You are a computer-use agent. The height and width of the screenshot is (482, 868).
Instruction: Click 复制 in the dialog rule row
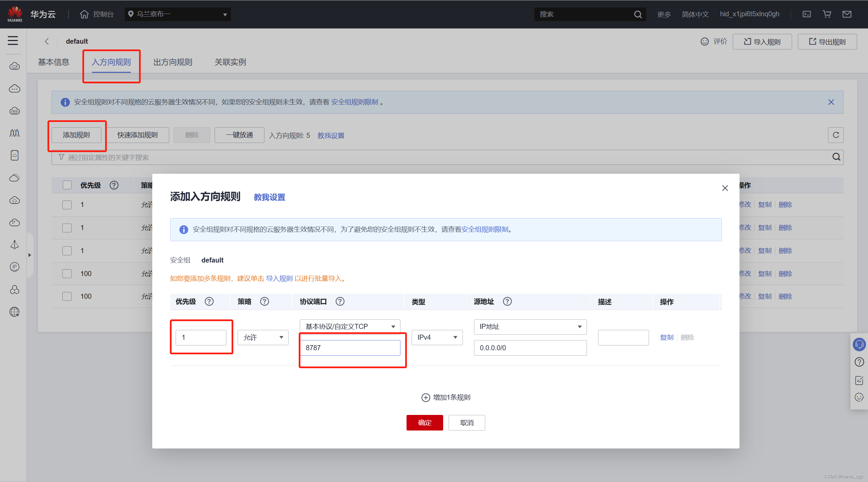[x=667, y=337]
